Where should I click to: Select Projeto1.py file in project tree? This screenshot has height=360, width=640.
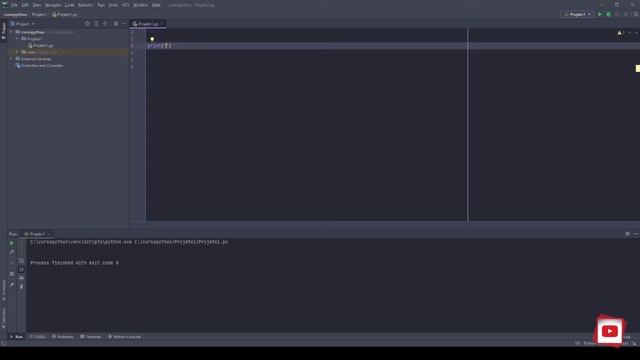(41, 45)
